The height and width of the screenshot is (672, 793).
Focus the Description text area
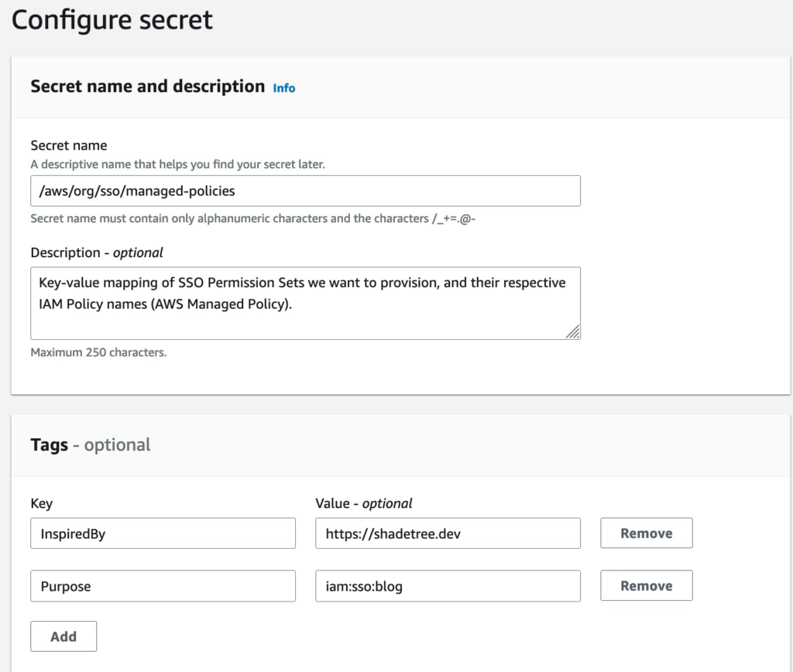[305, 303]
